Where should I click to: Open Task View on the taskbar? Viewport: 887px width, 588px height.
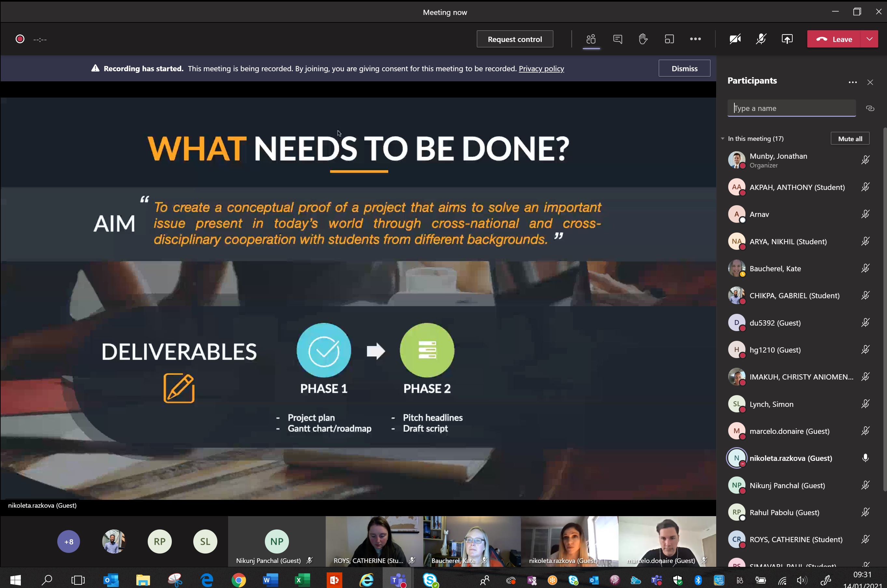coord(78,580)
